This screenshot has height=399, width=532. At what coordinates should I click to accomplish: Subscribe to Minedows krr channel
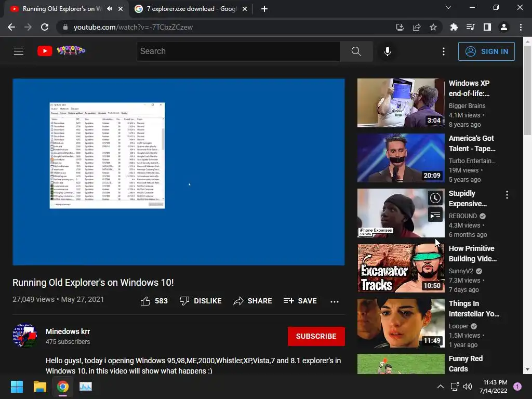click(316, 336)
